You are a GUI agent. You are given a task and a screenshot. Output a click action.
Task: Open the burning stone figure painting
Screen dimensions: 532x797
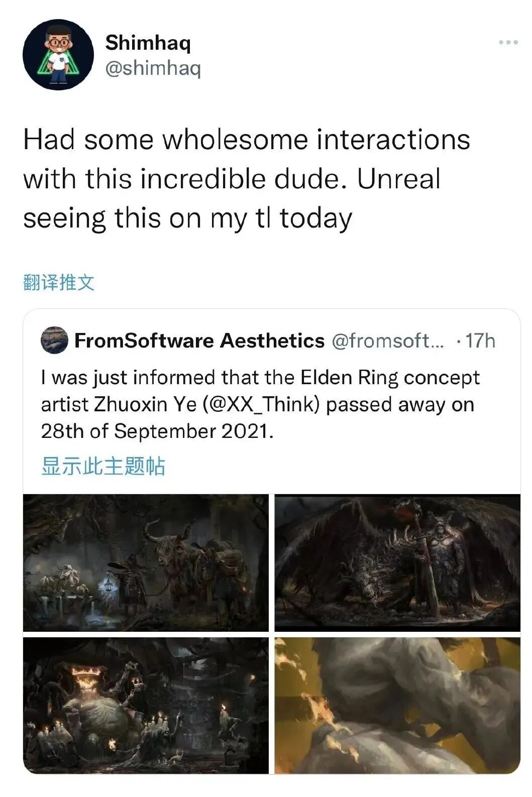click(x=397, y=705)
